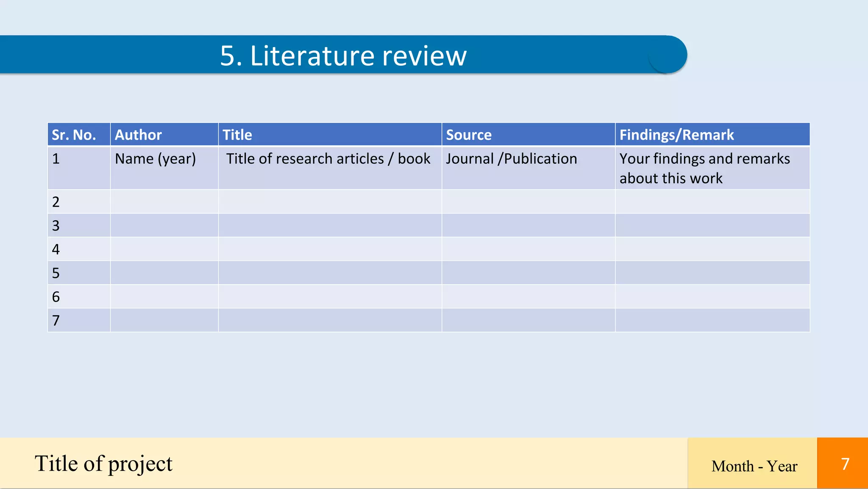This screenshot has width=868, height=489.
Task: Click the 'Name (year)' author cell
Action: tap(164, 168)
